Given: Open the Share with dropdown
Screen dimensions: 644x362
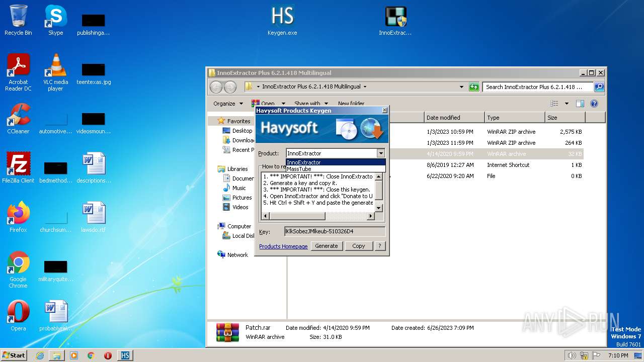Looking at the screenshot, I should pos(311,104).
